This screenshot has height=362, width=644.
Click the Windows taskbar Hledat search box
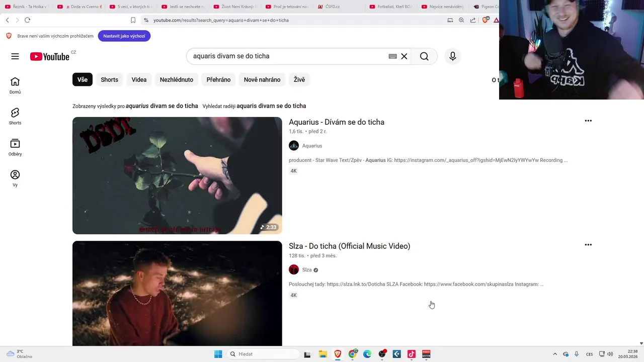[264, 354]
